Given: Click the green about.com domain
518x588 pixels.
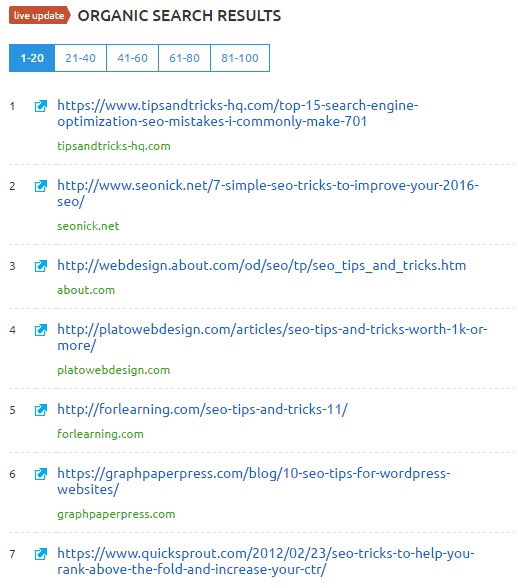Looking at the screenshot, I should coord(86,290).
